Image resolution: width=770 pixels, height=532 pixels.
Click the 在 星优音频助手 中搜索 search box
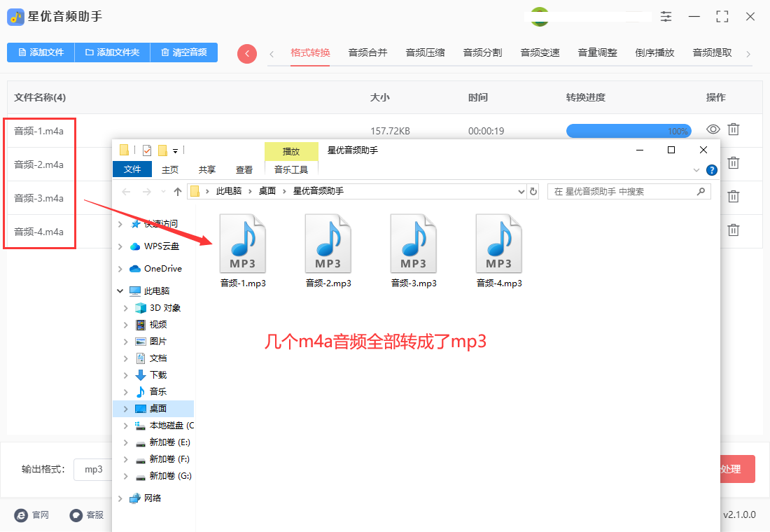coord(629,192)
